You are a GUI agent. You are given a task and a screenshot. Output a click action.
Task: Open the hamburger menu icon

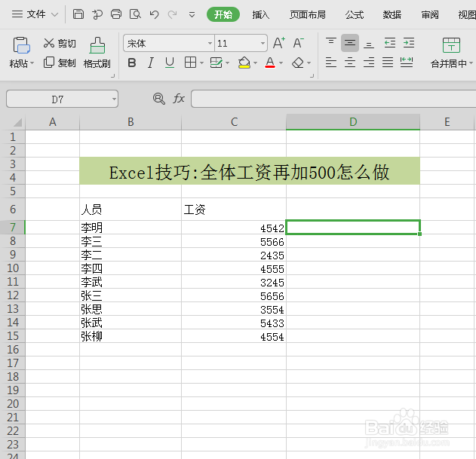[x=17, y=14]
